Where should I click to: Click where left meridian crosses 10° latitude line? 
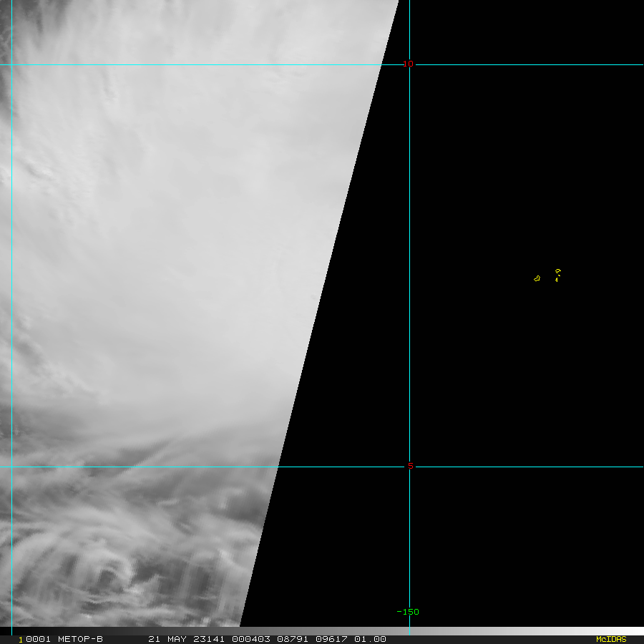11,64
